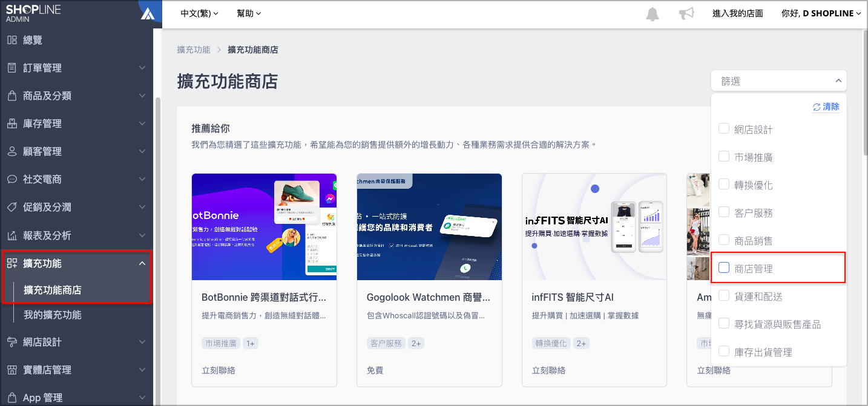Click the 客户服務 tag on Gogolook card
This screenshot has height=406, width=868.
coord(386,343)
